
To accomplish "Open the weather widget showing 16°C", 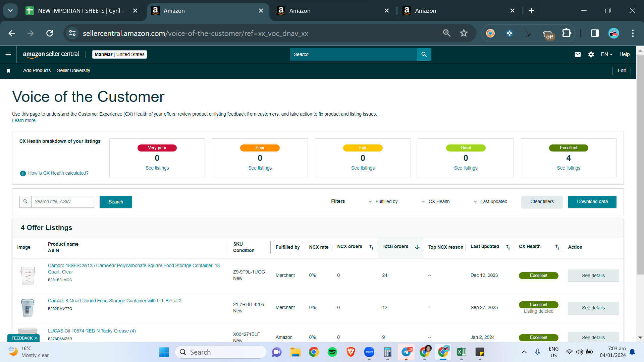I will pos(29,352).
